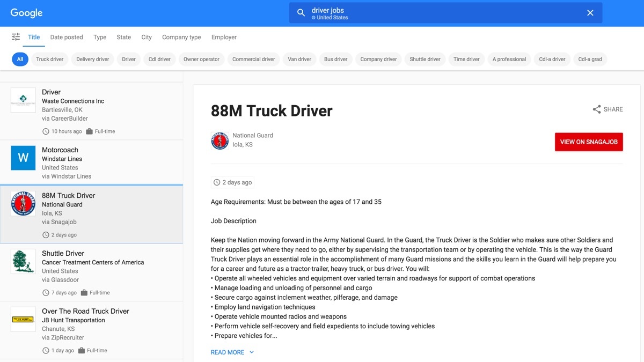Screen dimensions: 644x362
Task: Expand the job description with READ MORE
Action: 232,352
